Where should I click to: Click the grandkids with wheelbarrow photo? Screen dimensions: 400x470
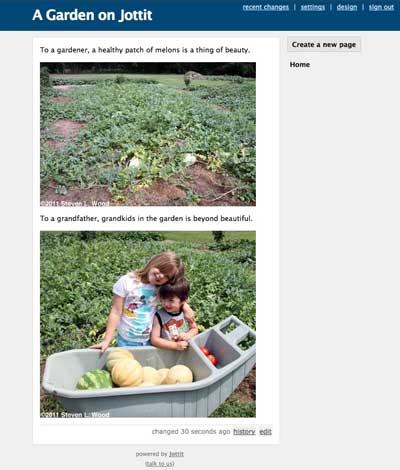click(148, 324)
